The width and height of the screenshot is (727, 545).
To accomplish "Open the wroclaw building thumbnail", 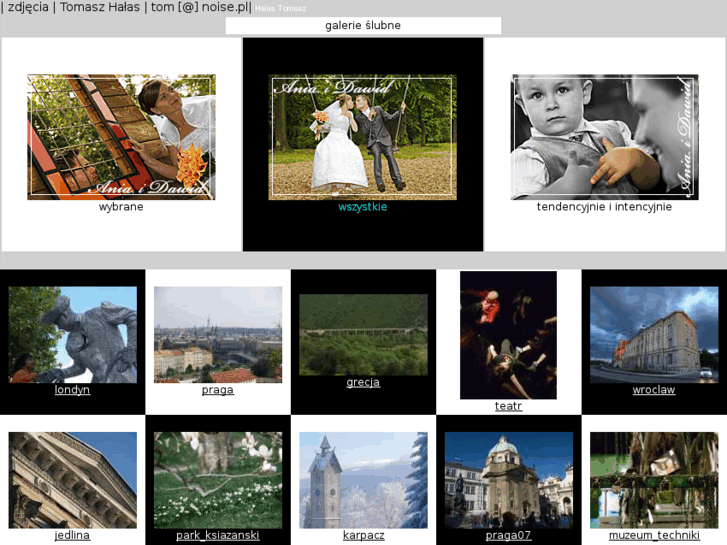I will coord(654,334).
